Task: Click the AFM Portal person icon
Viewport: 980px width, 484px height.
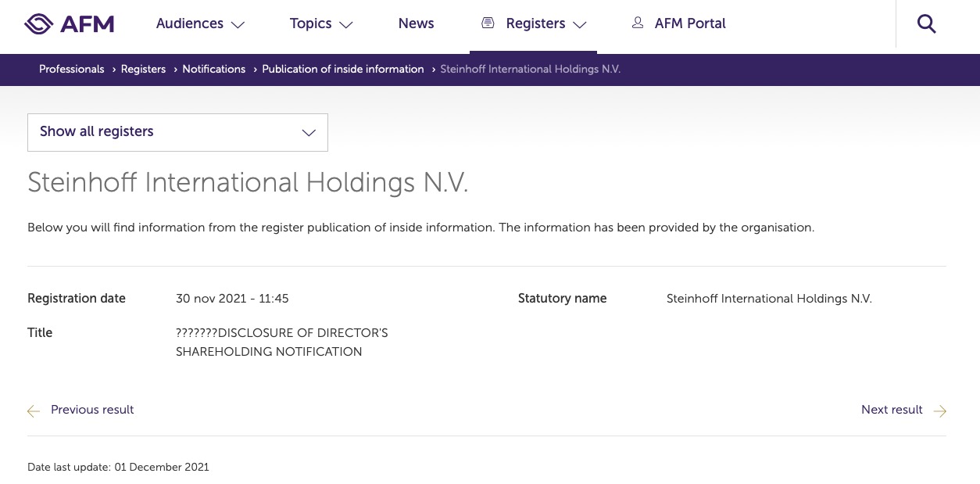Action: [x=638, y=23]
